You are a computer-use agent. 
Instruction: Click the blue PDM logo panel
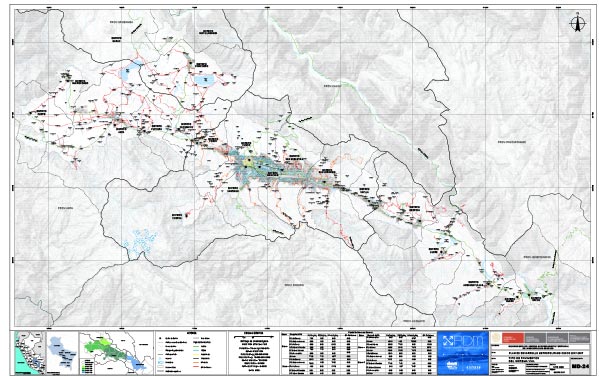click(463, 353)
